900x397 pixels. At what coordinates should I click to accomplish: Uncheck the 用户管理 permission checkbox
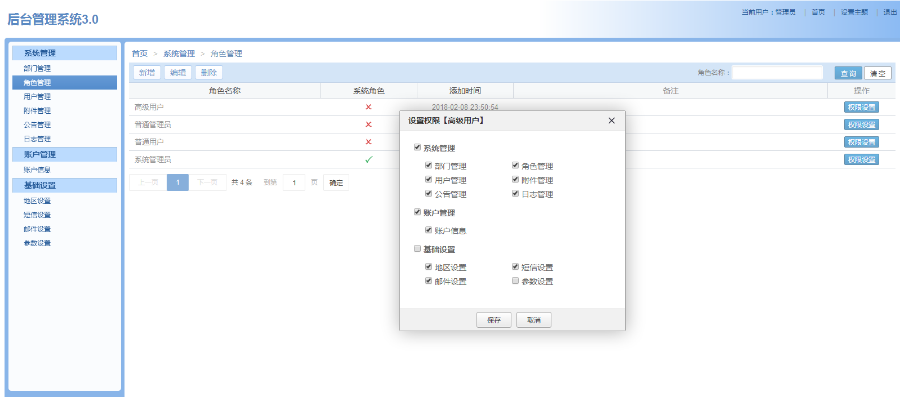[428, 180]
